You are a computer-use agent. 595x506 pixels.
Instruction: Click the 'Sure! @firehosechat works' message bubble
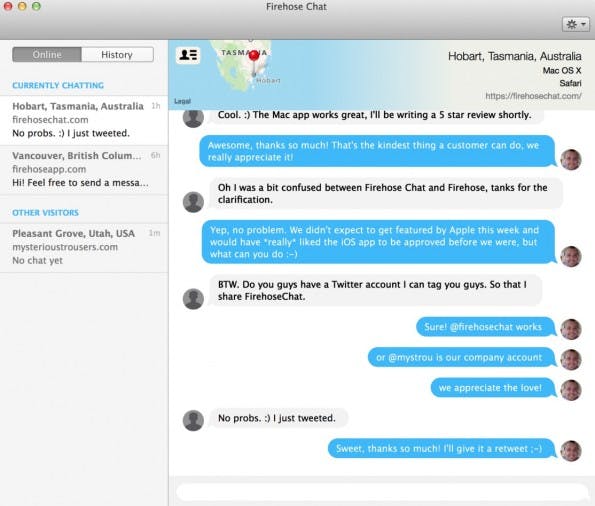pos(486,327)
